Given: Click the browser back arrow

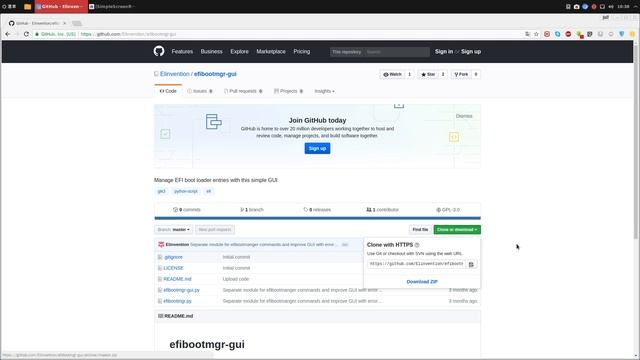Looking at the screenshot, I should [x=8, y=34].
